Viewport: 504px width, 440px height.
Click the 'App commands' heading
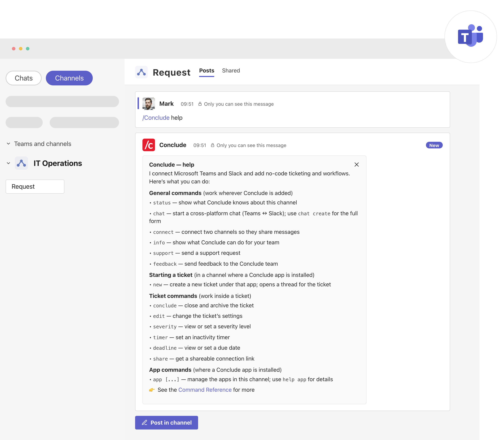[170, 370]
